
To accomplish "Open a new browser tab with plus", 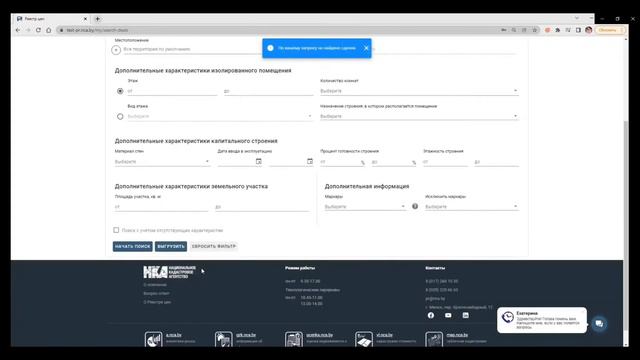I will 98,19.
